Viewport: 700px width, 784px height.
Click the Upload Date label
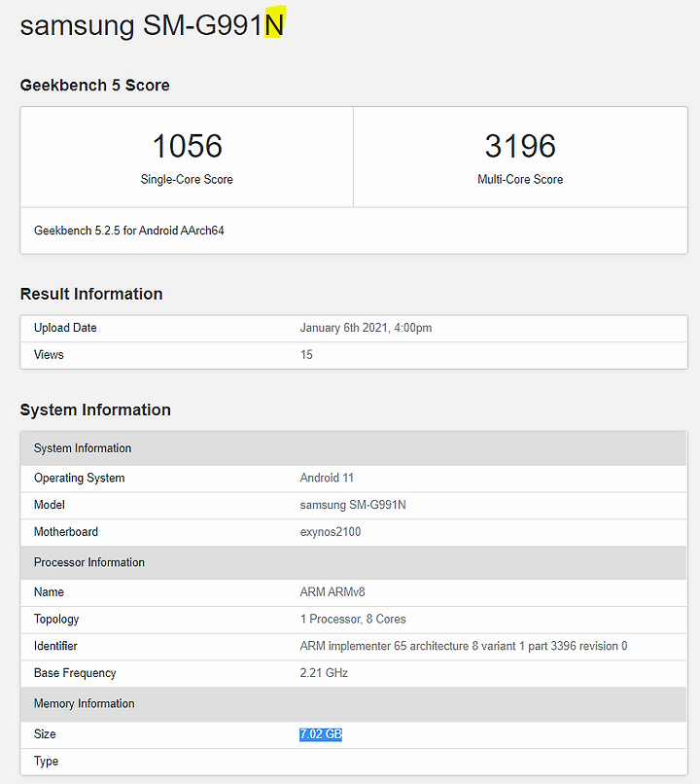pyautogui.click(x=65, y=328)
